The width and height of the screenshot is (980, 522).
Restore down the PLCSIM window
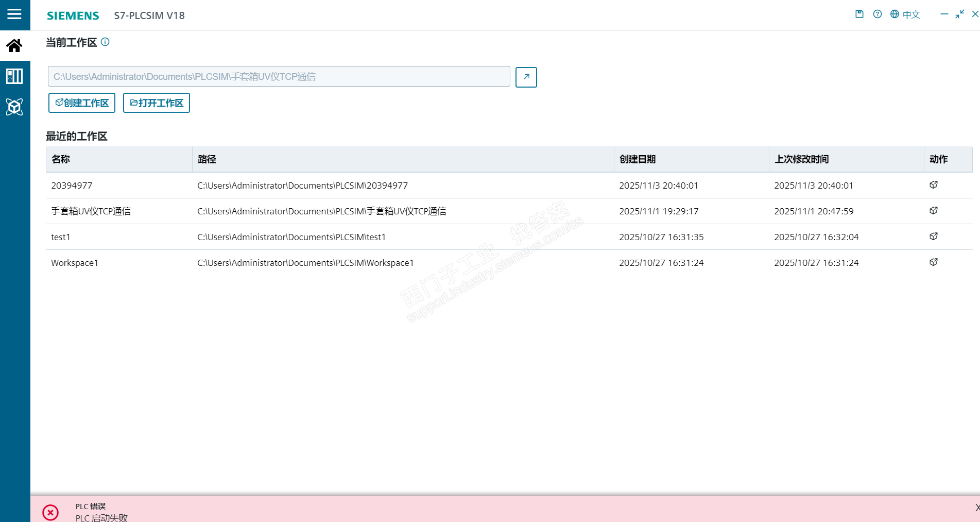959,14
